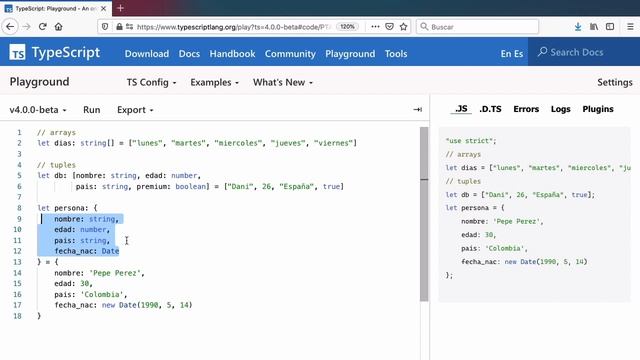Open the downloads arrow icon
Screen dimensions: 640x360
click(x=578, y=27)
